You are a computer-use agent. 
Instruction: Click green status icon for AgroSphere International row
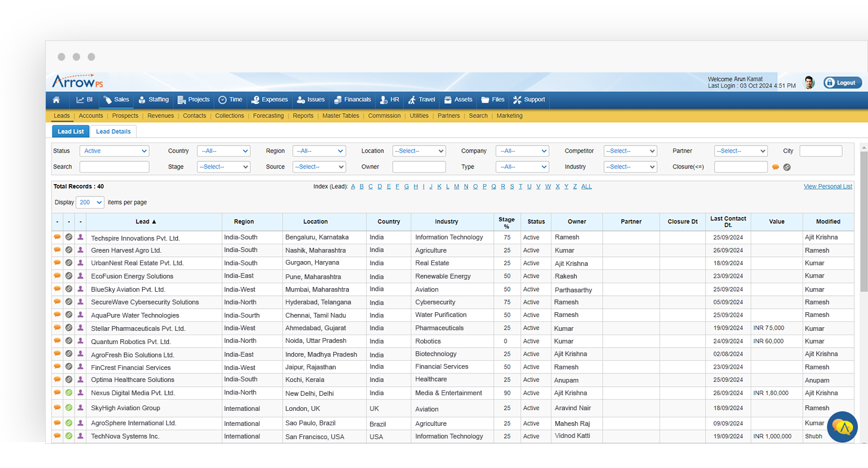tap(69, 423)
